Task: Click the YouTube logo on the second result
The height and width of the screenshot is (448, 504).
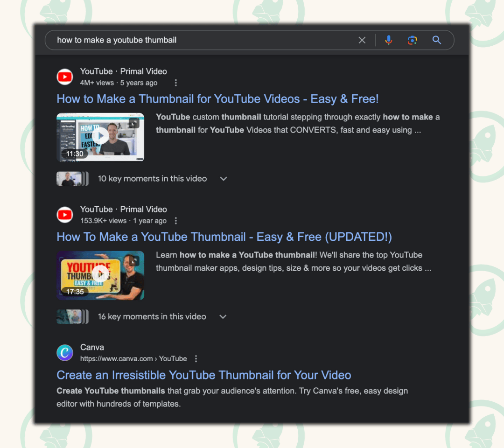Action: (65, 215)
